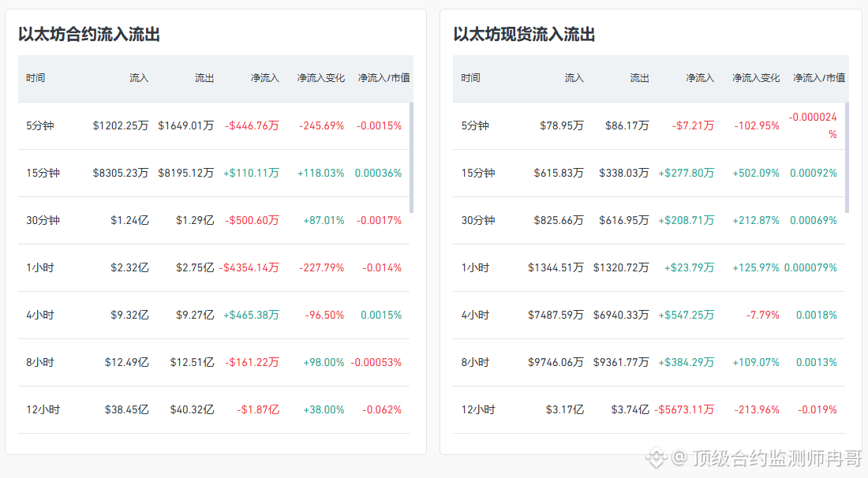Click the -$4354.14万 net inflow value
The image size is (868, 478).
point(249,267)
